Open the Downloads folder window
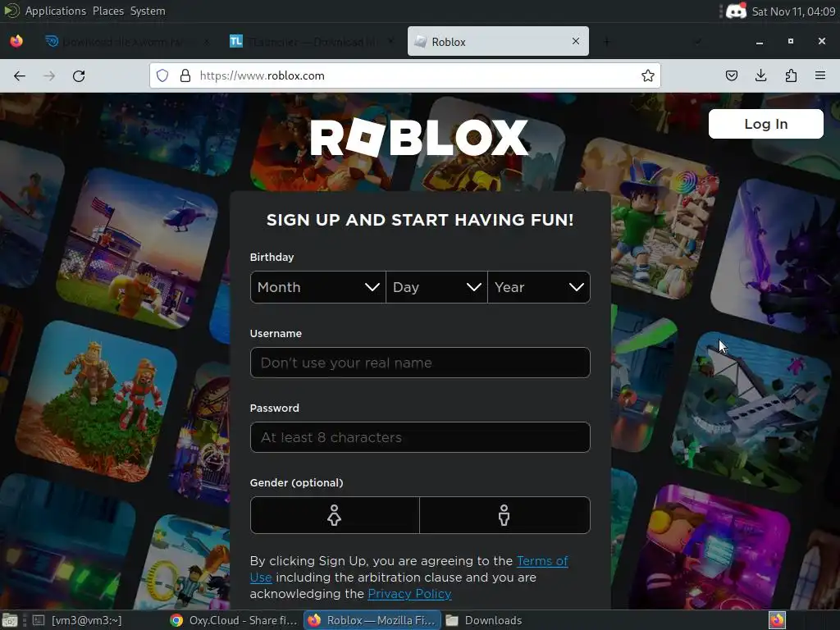This screenshot has height=630, width=840. click(485, 620)
